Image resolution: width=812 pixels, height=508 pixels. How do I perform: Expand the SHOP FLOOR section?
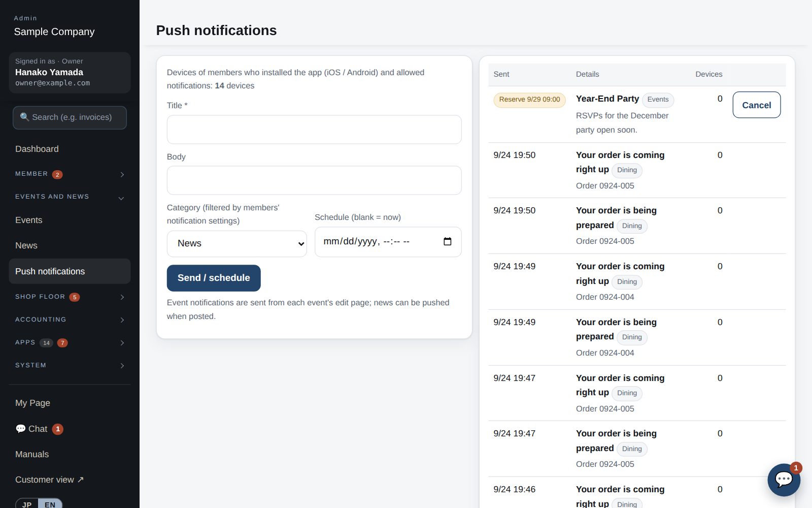[x=70, y=297]
